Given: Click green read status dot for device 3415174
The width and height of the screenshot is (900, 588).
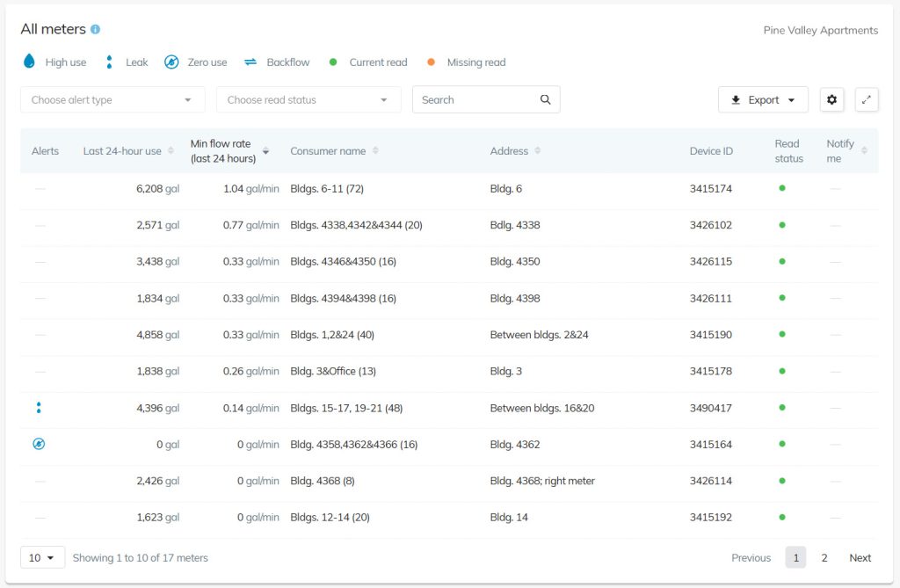Looking at the screenshot, I should pos(782,188).
